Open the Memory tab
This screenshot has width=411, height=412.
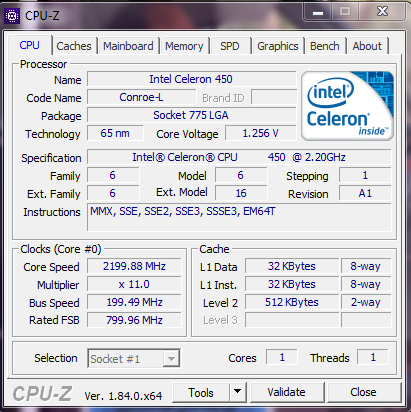click(184, 46)
